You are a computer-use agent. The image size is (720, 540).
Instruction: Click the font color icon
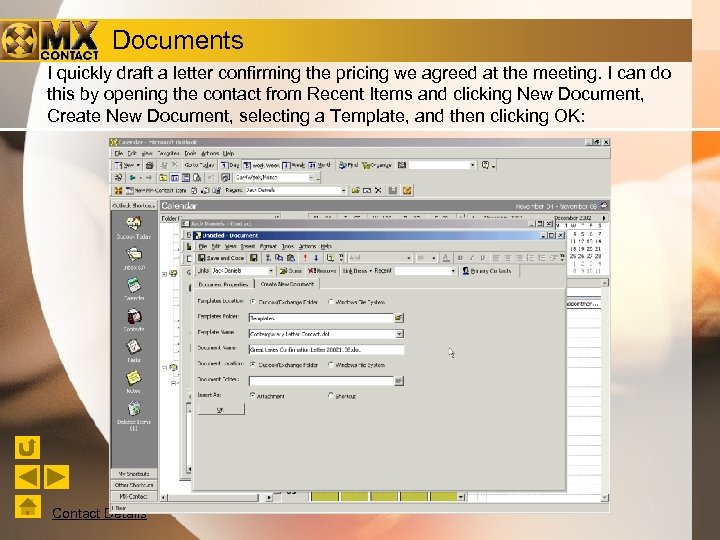(445, 258)
